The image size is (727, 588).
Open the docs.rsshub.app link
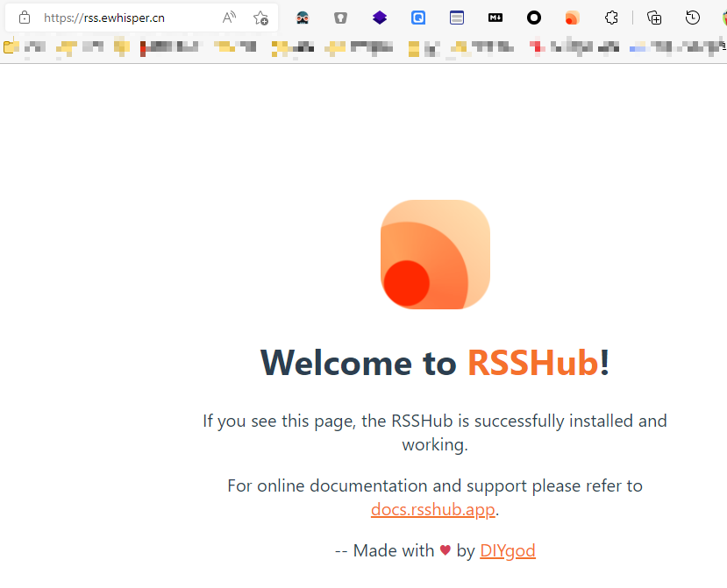pyautogui.click(x=433, y=509)
